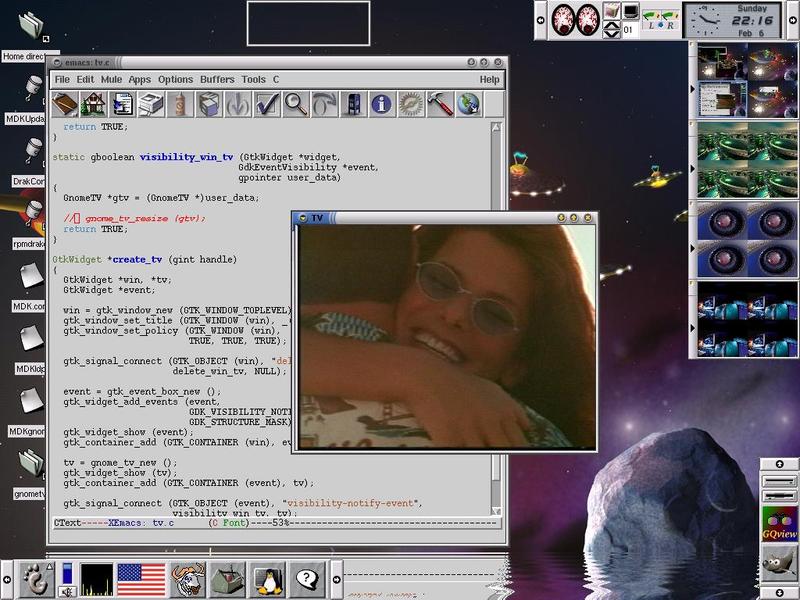Screen dimensions: 800x600
Task: Open the Mule menu in XEmacs
Action: tap(111, 80)
